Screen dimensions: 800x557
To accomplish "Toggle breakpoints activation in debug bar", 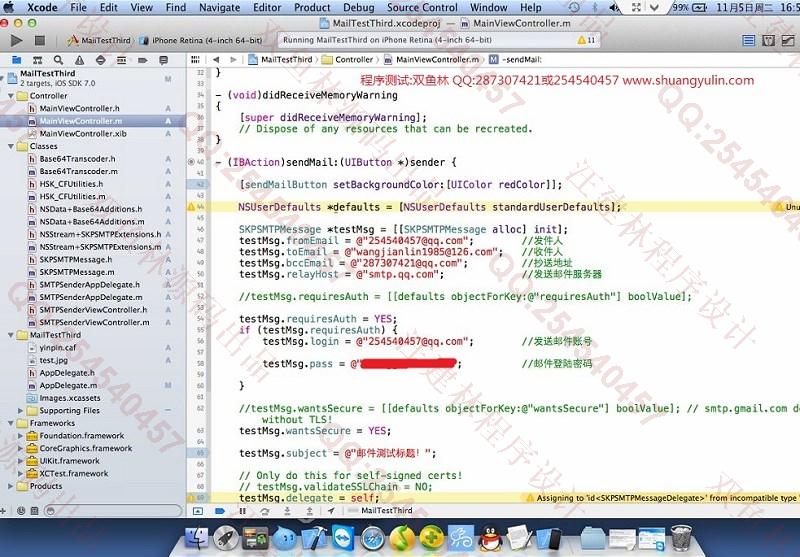I will pyautogui.click(x=220, y=511).
